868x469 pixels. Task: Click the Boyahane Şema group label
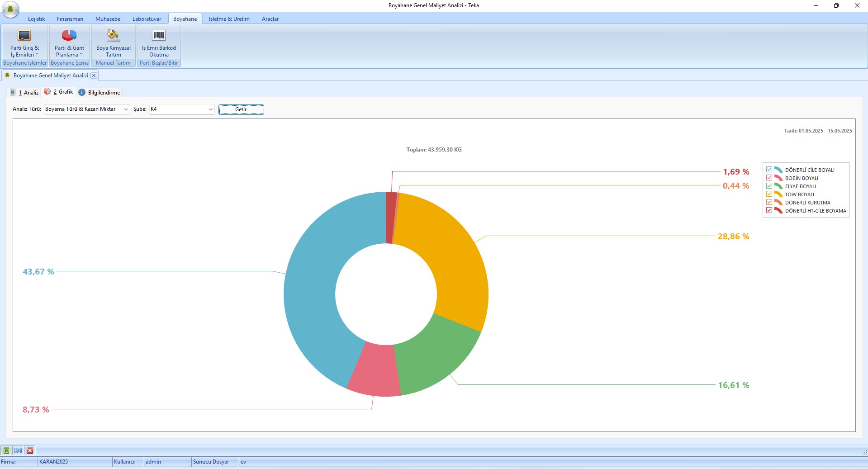[70, 63]
